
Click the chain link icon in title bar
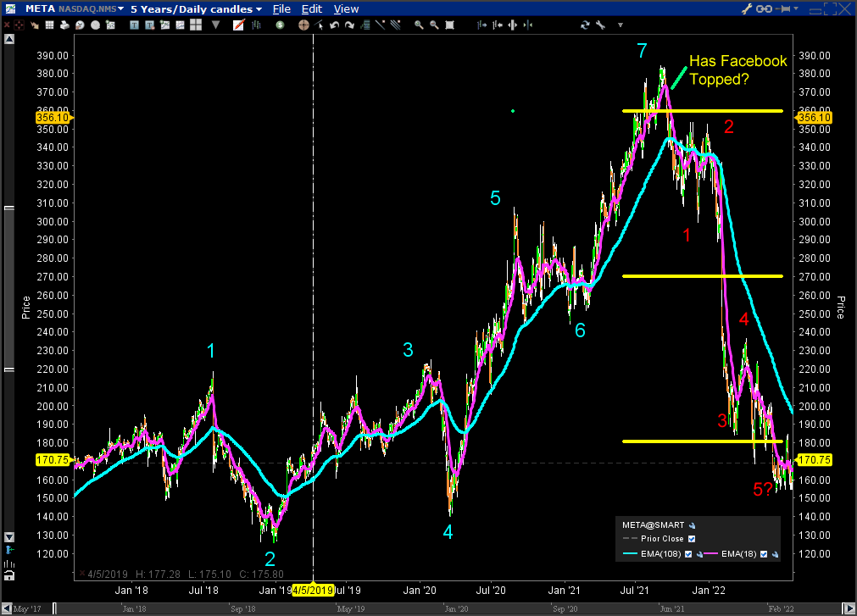(764, 8)
